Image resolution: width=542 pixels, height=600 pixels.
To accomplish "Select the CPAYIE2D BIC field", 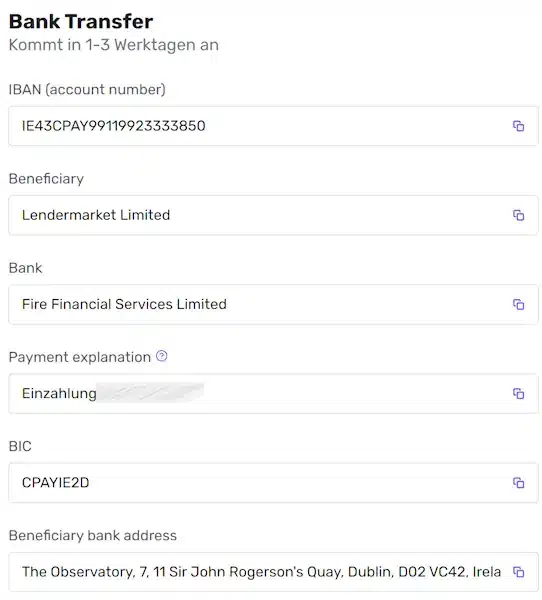I will tap(273, 483).
